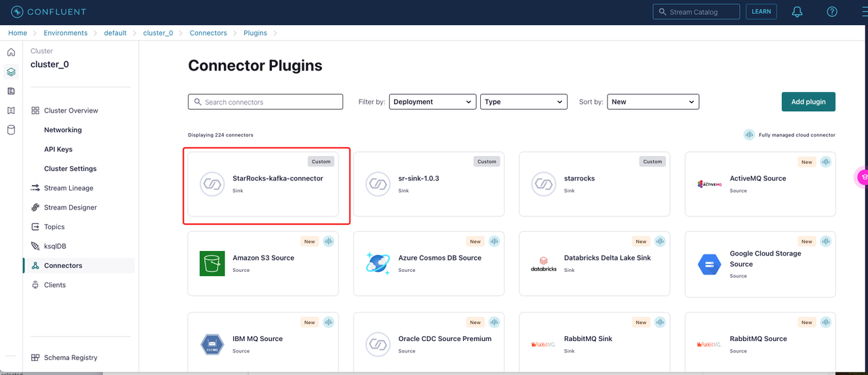Screen dimensions: 868x375
Task: Select the Amazon S3 Source bucket icon
Action: (212, 264)
